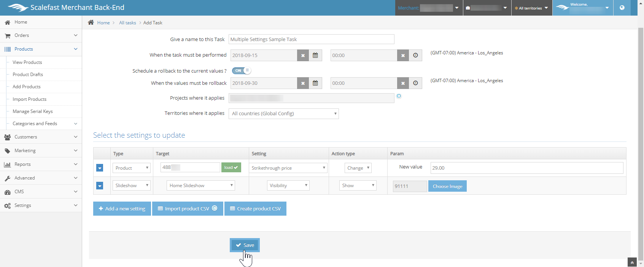644x267 pixels.
Task: Click scroll-to-top arrow at bottom right
Action: tap(632, 262)
